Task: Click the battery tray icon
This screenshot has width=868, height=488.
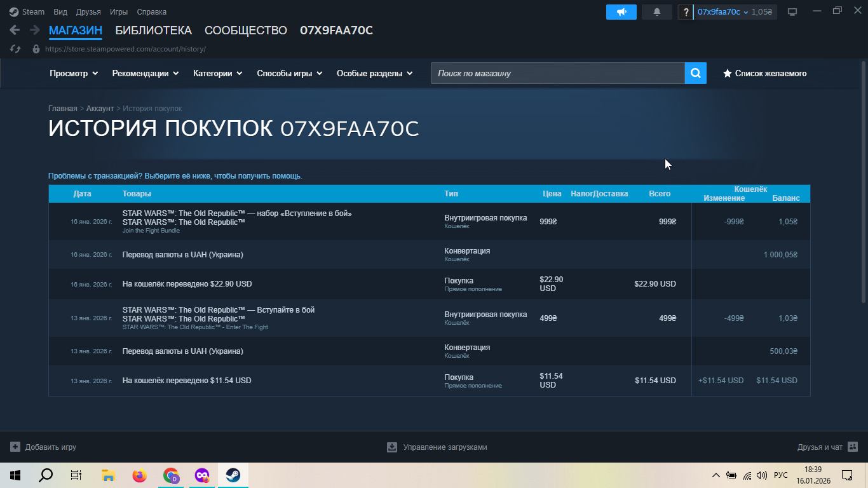Action: [731, 475]
